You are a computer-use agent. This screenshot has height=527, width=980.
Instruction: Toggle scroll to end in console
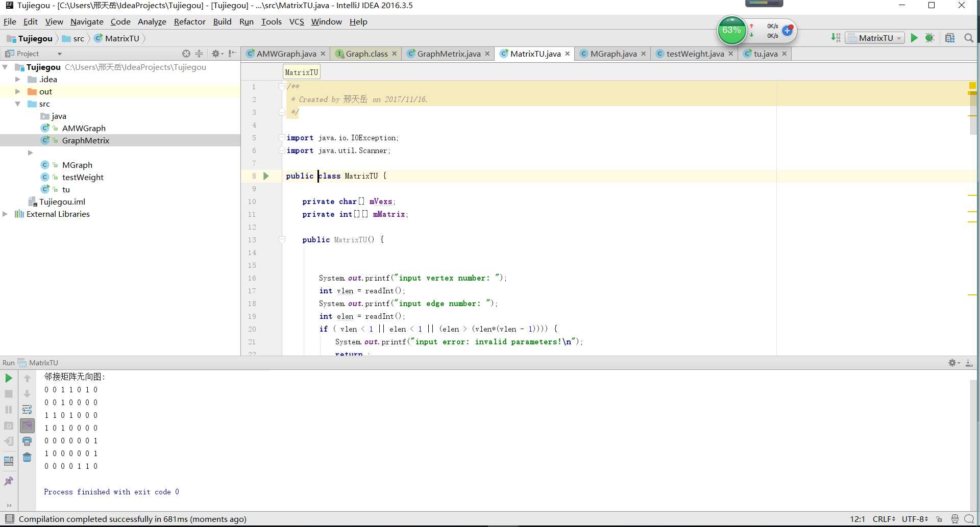click(x=27, y=425)
